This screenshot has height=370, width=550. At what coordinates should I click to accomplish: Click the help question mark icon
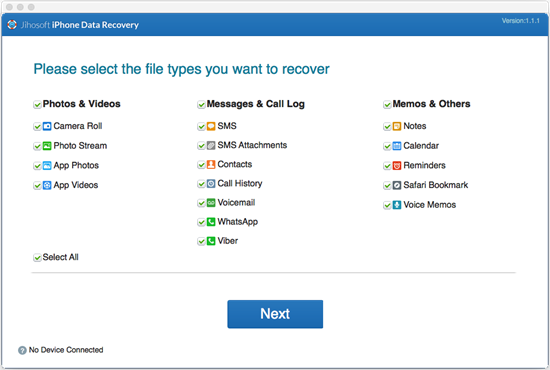[x=22, y=350]
